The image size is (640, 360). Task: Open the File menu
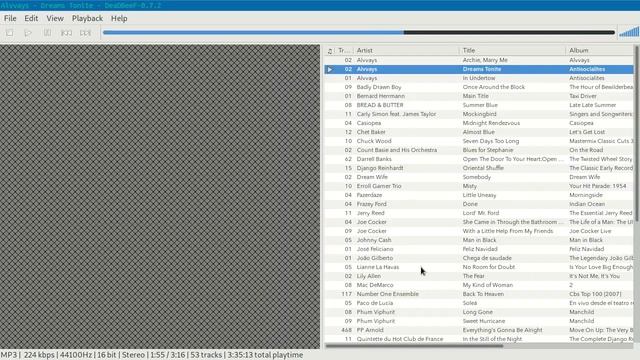tap(10, 18)
